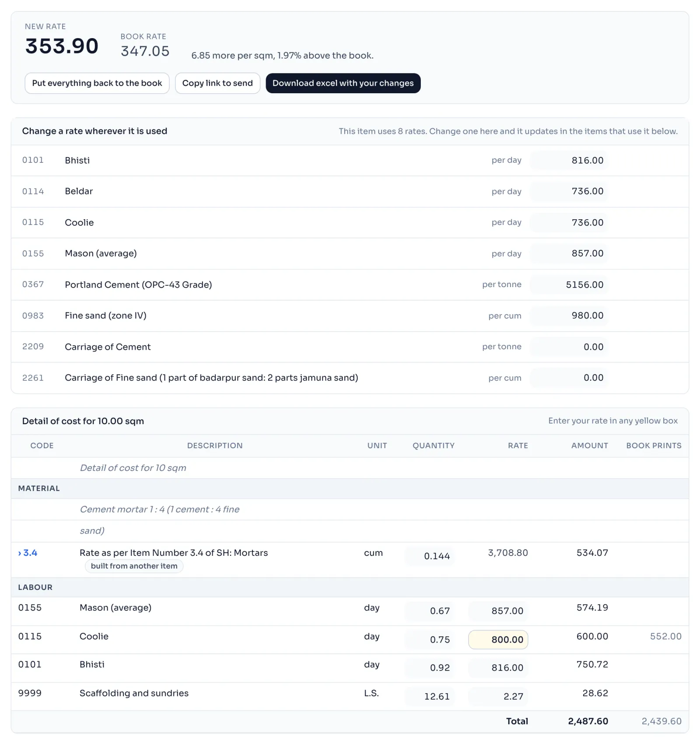700x744 pixels.
Task: Edit Portland Cement rate 5156.00
Action: 569,284
